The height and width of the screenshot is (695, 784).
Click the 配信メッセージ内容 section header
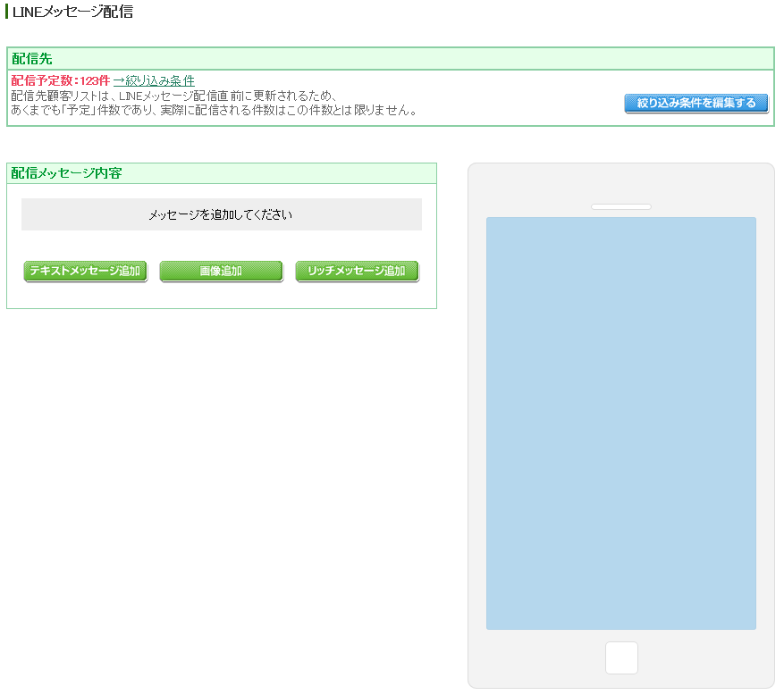pyautogui.click(x=222, y=173)
